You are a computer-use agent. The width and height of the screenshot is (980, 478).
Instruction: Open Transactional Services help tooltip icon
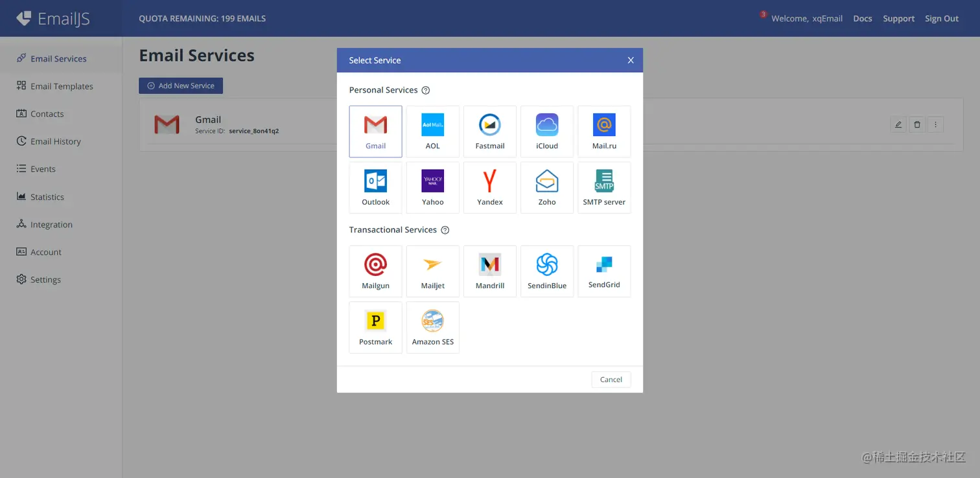[445, 230]
